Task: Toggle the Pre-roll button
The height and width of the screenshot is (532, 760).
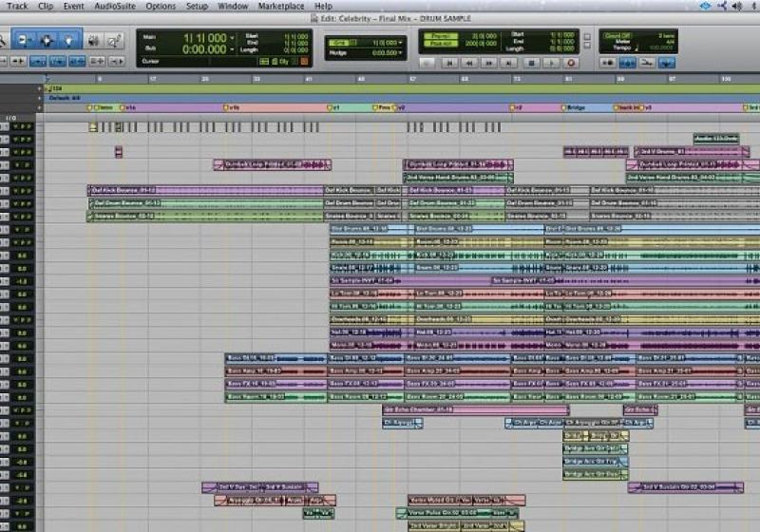Action: pos(439,35)
